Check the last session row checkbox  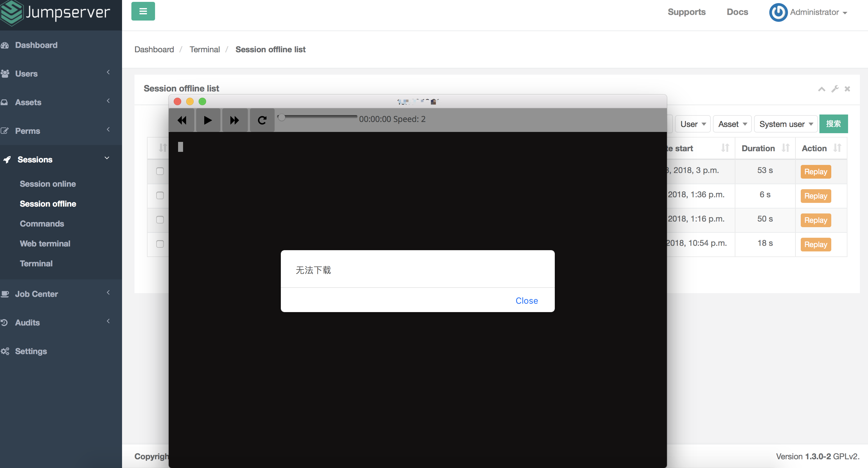click(160, 245)
